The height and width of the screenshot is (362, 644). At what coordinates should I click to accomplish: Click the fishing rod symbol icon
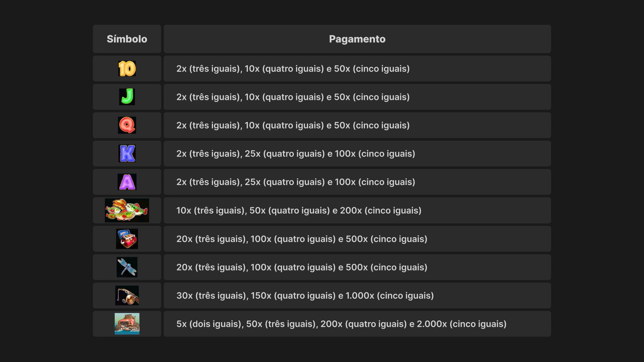point(127,295)
